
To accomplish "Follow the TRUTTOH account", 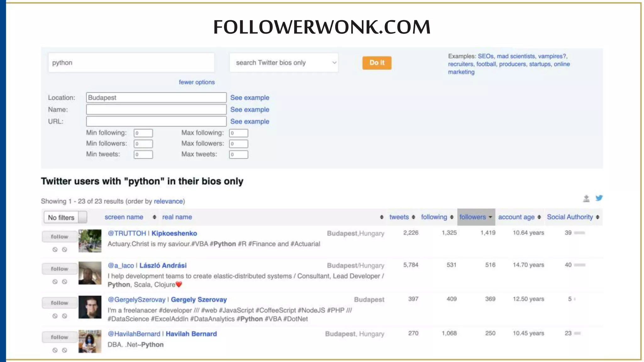I will pyautogui.click(x=59, y=237).
